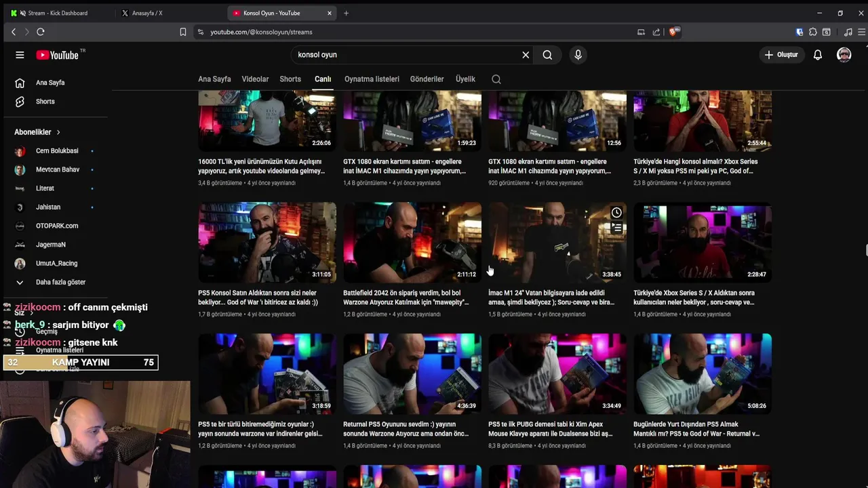Open the notifications bell
This screenshot has width=868, height=488.
click(818, 55)
